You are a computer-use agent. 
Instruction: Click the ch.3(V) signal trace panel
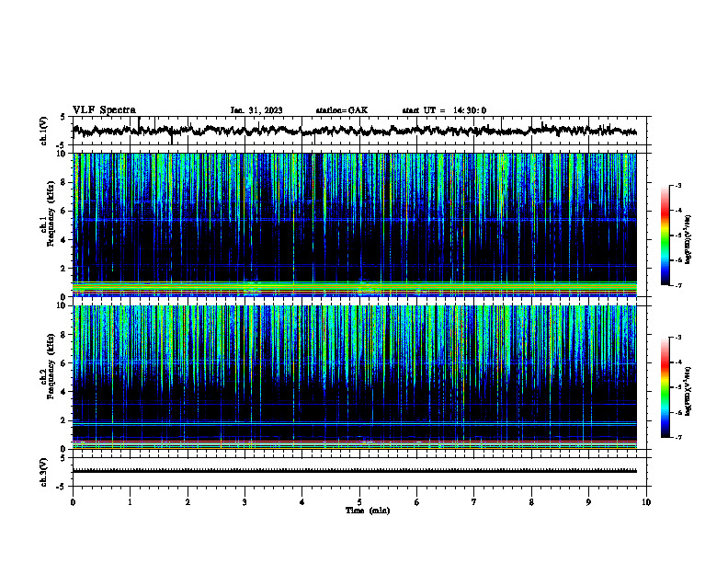click(359, 472)
